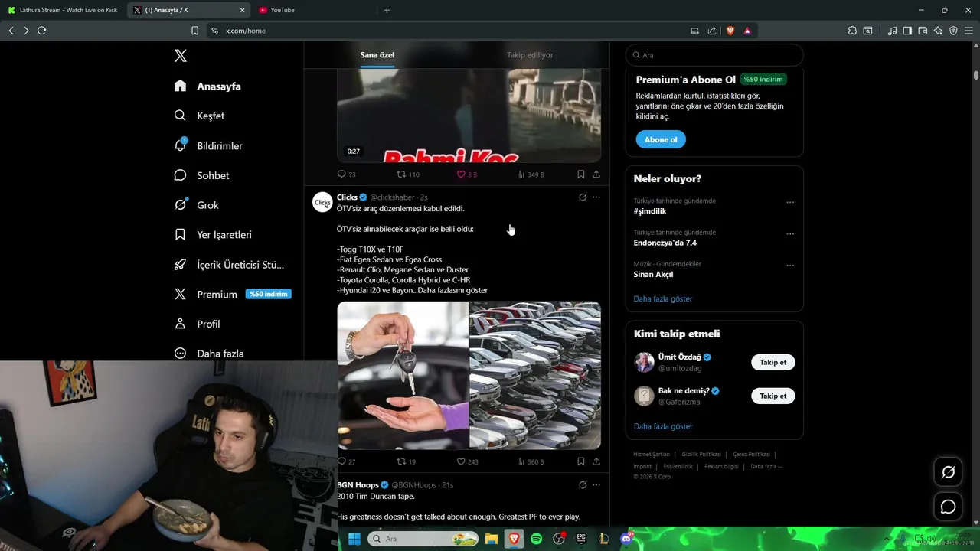Open Grok from the sidebar
Screen dimensions: 980x551
pyautogui.click(x=196, y=205)
